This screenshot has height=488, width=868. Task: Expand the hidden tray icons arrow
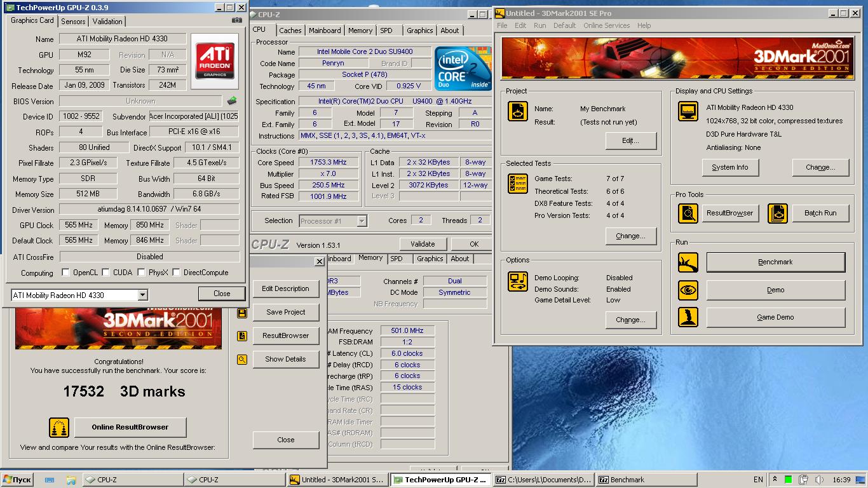(x=775, y=480)
